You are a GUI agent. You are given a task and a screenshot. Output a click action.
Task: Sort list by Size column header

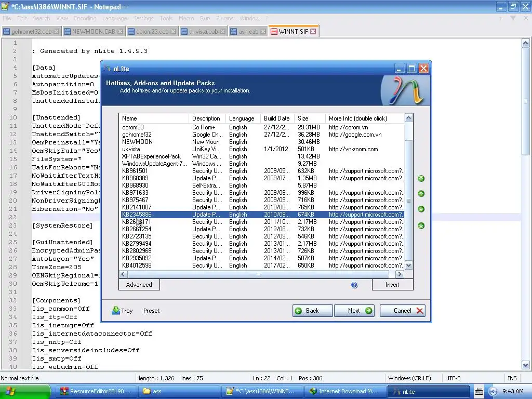pyautogui.click(x=309, y=118)
